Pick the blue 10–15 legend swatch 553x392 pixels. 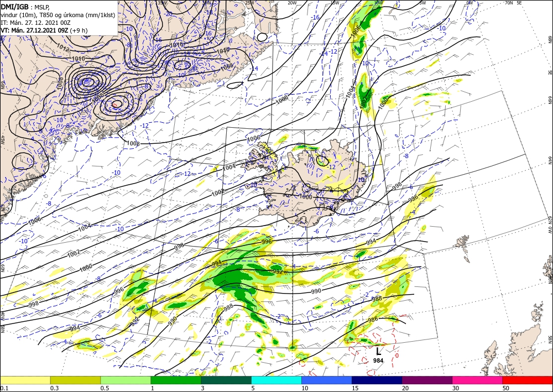[x=327, y=380]
